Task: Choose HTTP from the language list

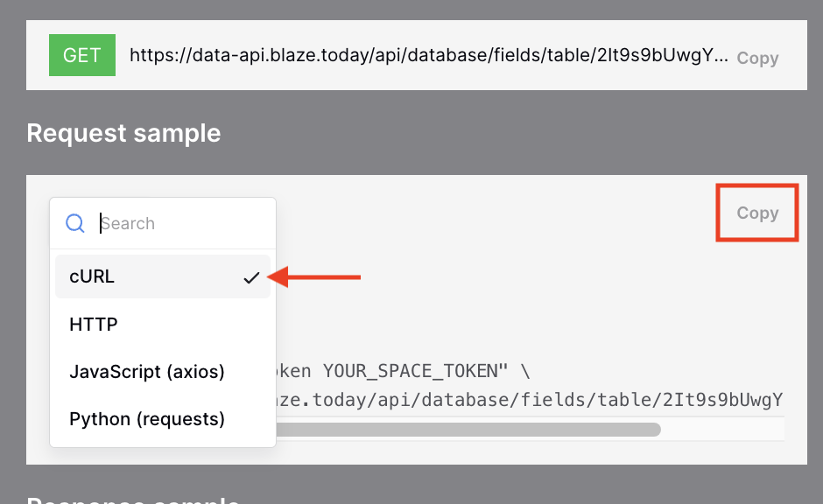Action: click(163, 324)
